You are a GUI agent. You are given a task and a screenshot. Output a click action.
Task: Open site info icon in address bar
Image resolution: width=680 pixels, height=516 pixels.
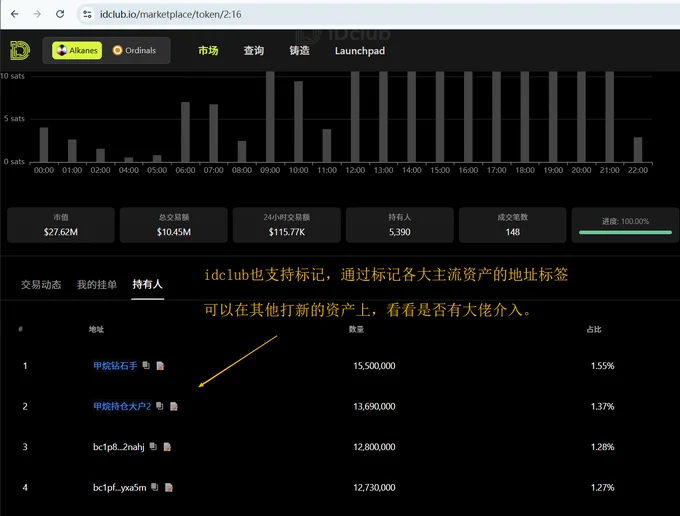87,14
